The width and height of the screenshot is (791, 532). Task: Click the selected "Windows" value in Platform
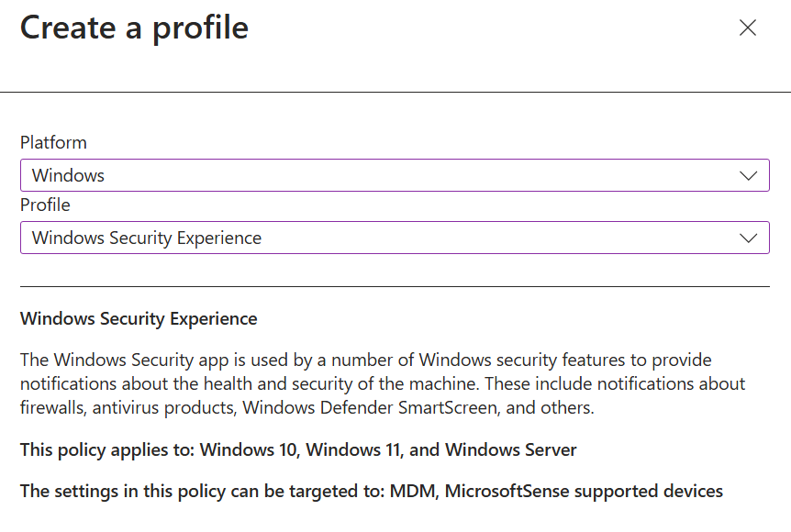pos(68,175)
